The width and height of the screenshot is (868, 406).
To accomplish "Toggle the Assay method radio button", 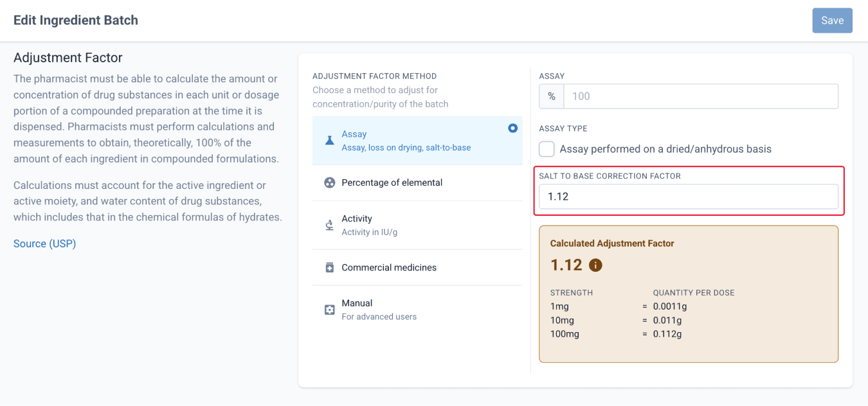I will point(512,128).
